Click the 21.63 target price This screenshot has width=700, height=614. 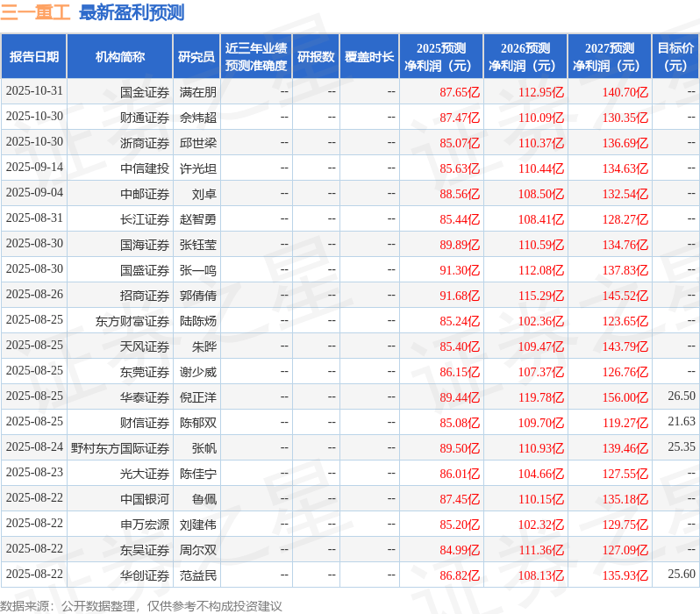click(682, 422)
